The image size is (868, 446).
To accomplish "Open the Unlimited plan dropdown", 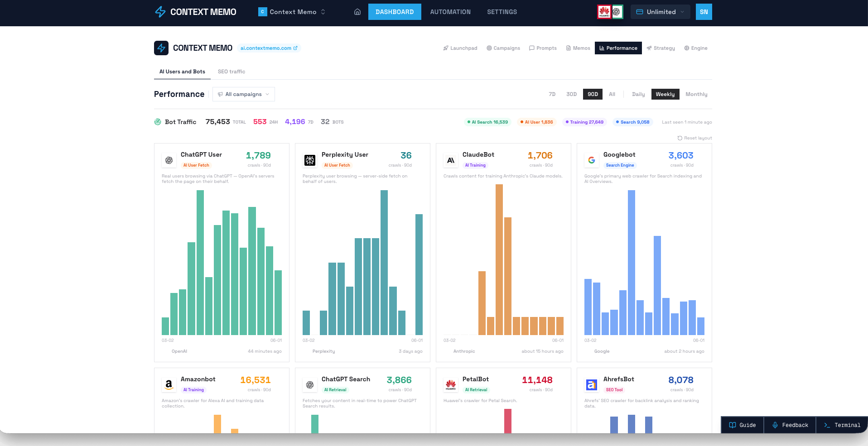I will tap(661, 12).
